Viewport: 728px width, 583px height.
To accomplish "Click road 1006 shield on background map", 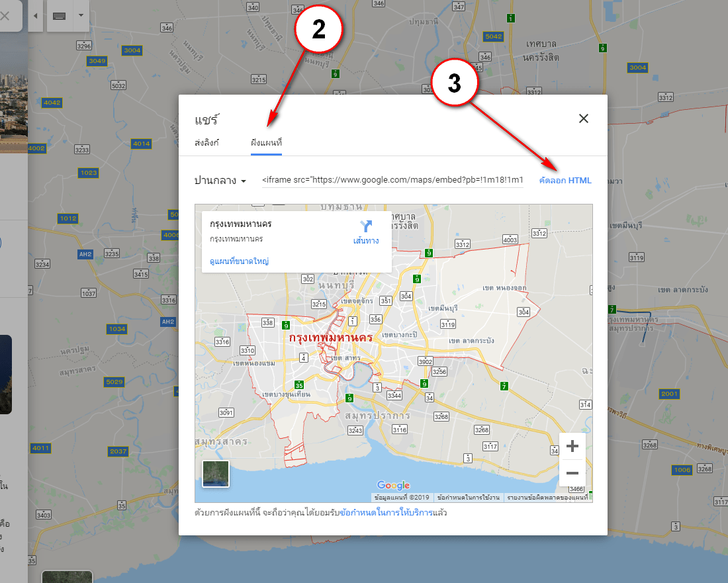I will [x=682, y=470].
